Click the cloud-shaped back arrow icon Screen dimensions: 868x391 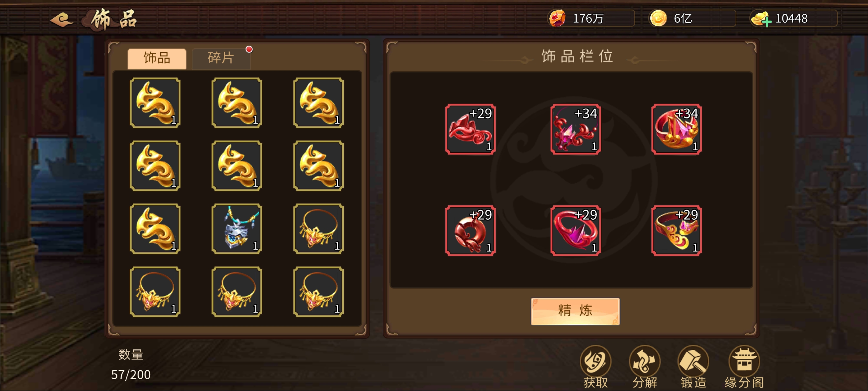click(x=61, y=19)
